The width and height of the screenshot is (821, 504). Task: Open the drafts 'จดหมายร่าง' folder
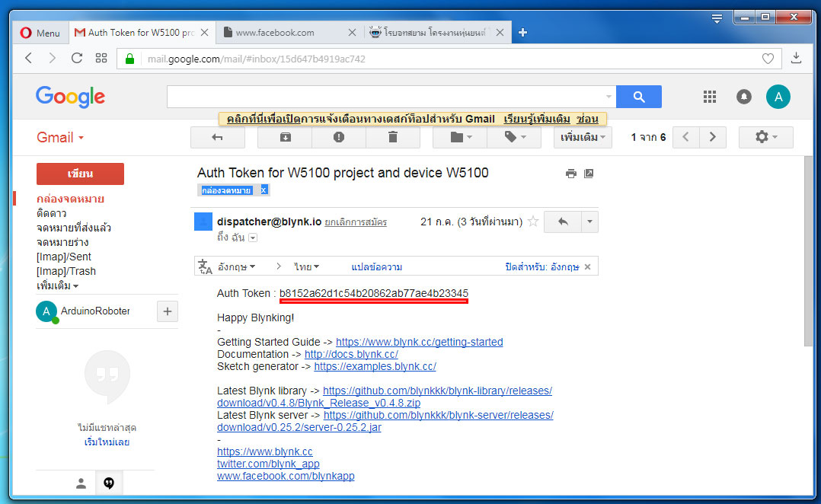62,242
